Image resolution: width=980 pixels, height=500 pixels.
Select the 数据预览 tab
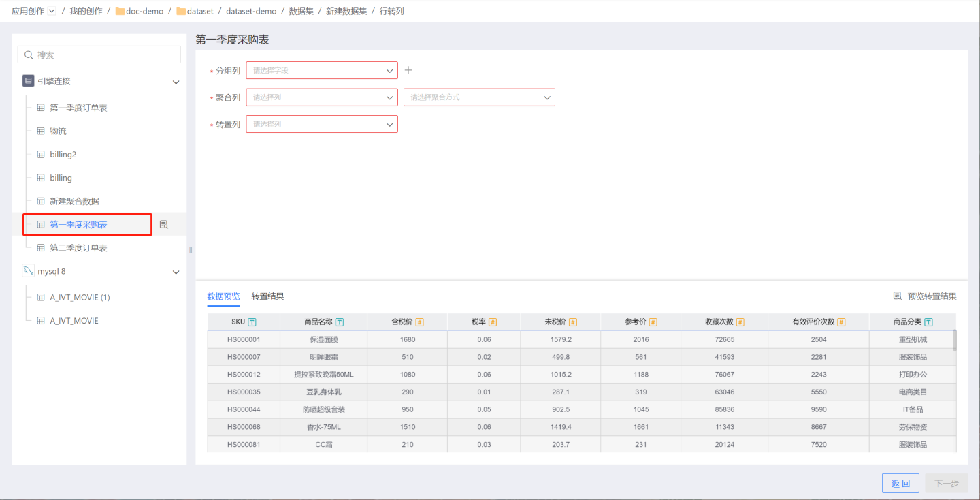click(x=223, y=296)
